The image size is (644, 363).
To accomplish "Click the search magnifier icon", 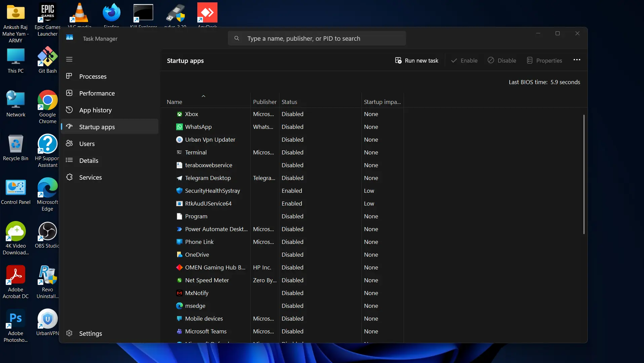I will (237, 38).
